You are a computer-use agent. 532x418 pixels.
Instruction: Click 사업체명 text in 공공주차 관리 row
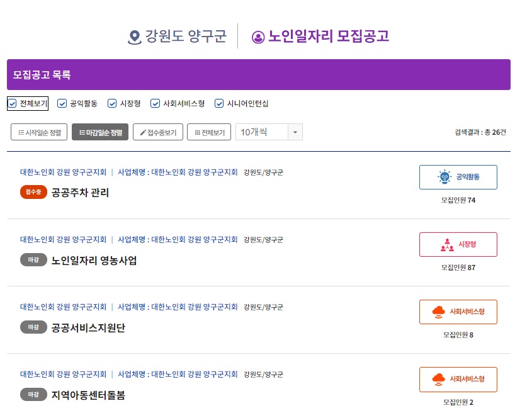pos(178,172)
